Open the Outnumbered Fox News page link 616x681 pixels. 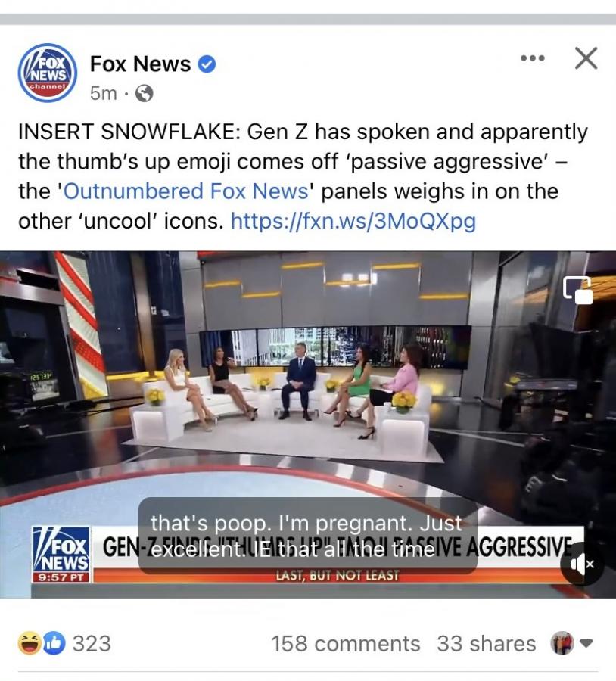[x=186, y=191]
